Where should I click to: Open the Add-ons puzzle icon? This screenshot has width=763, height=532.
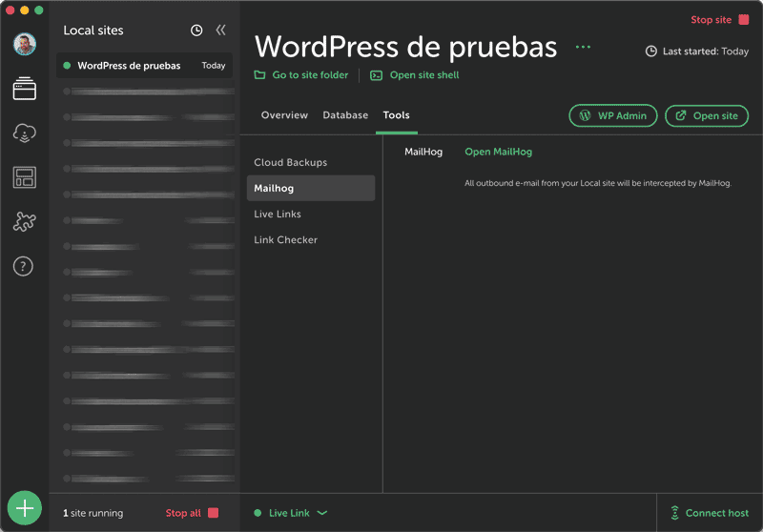(25, 222)
